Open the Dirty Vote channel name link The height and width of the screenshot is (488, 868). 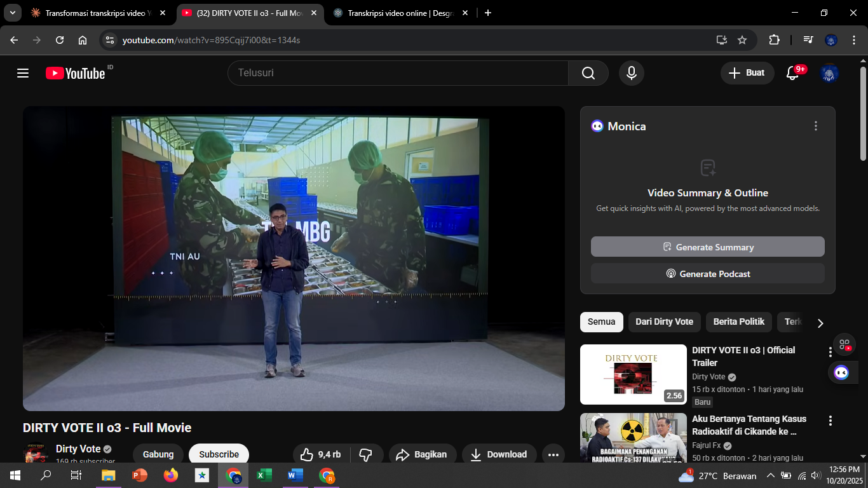click(x=78, y=449)
